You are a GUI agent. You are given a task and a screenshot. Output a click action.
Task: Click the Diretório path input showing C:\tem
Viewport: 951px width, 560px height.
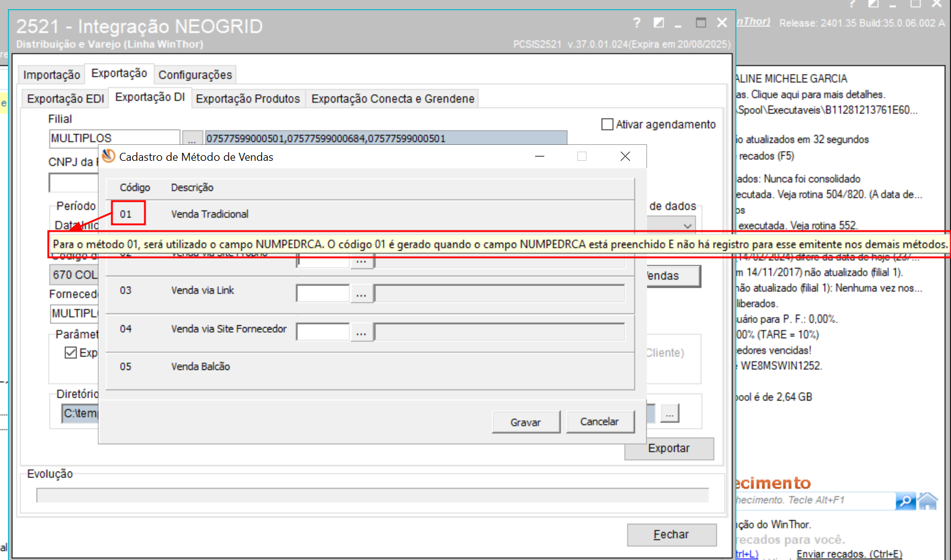pyautogui.click(x=80, y=413)
